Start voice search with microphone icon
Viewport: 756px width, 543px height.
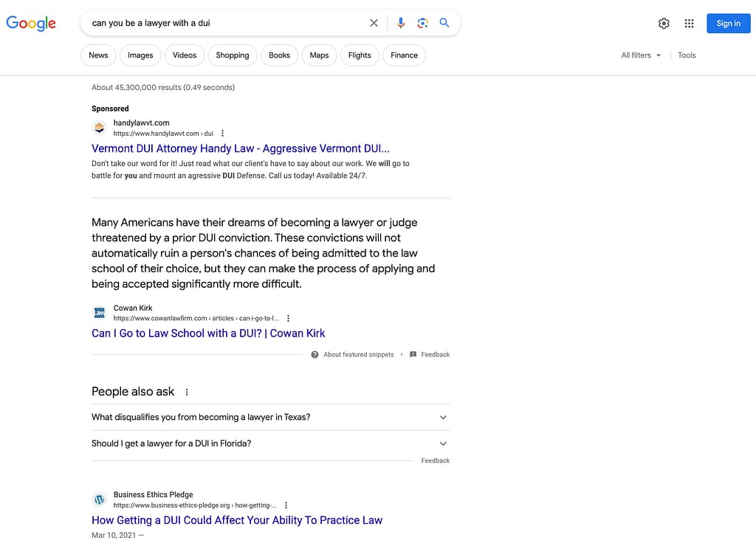point(401,23)
